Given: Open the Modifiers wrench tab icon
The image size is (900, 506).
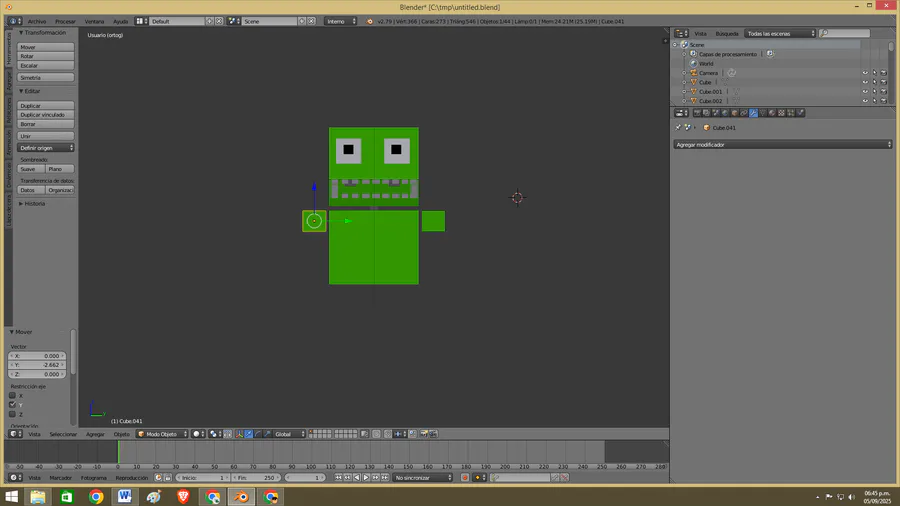Looking at the screenshot, I should tap(754, 113).
